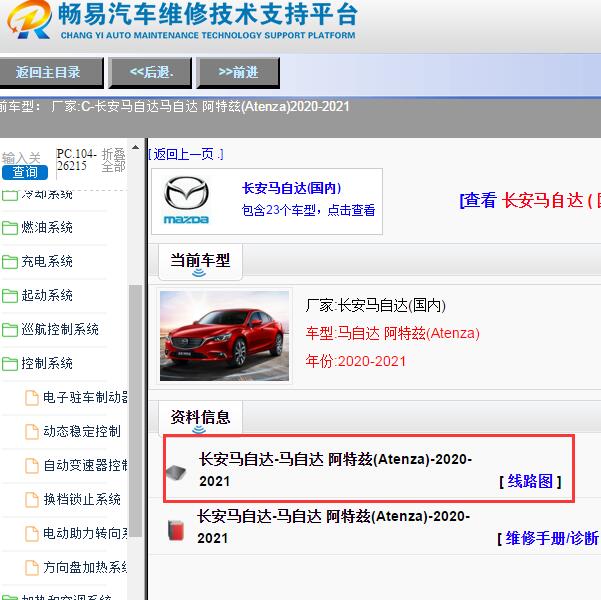
Task: Open the 维修手册/诊断 link
Action: 552,538
